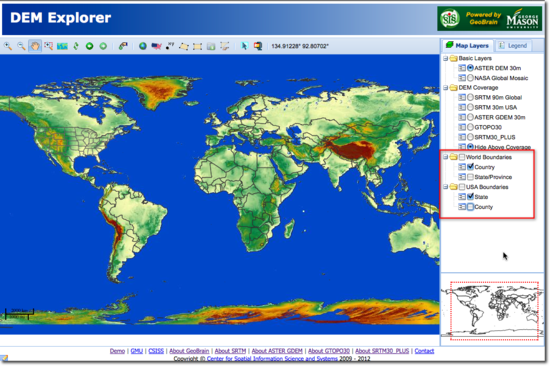Uncheck the Country boundaries checkbox
This screenshot has width=550, height=366.
(x=470, y=167)
